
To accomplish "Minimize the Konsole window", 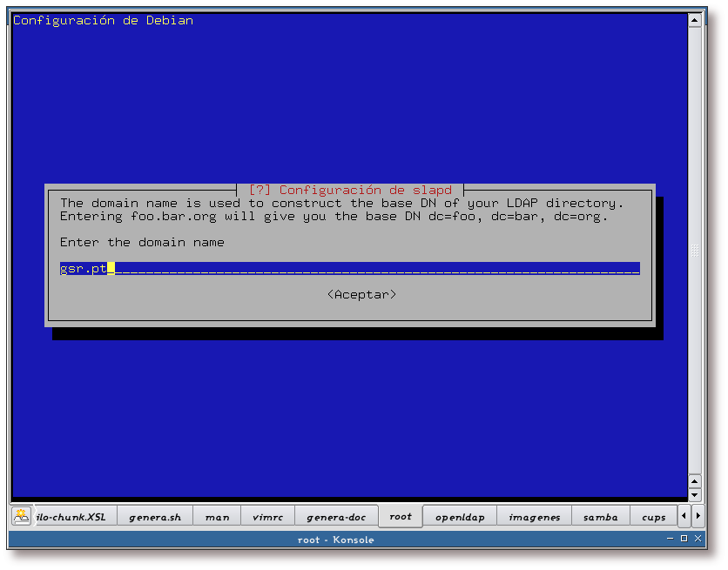I will click(x=671, y=540).
